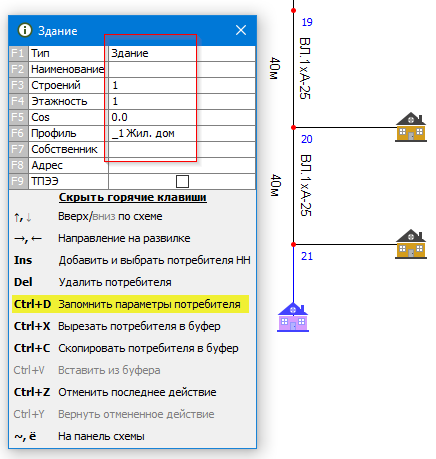Close the Здание panel
This screenshot has width=436, height=459.
[x=241, y=30]
